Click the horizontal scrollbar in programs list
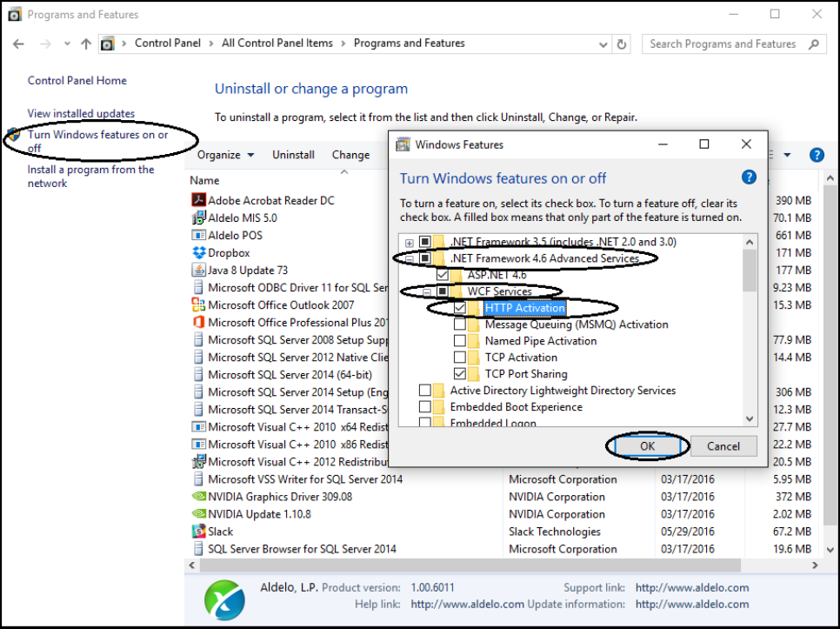The width and height of the screenshot is (840, 629). coord(470,565)
